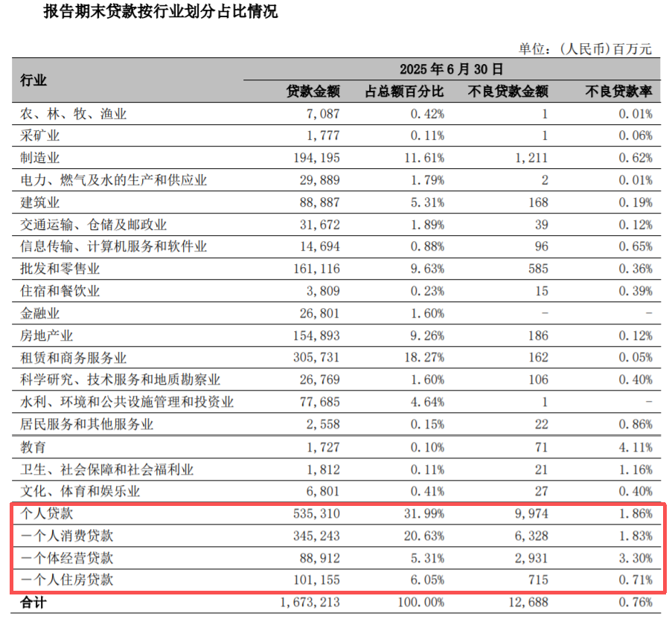
Task: Select the 教育 row label
Action: click(33, 447)
